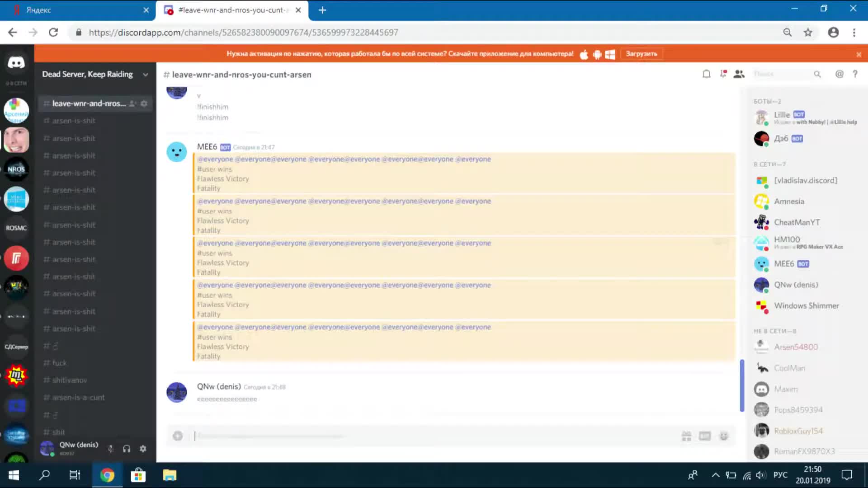This screenshot has width=868, height=488.
Task: Click the Windows download icon in banner
Action: coord(610,55)
